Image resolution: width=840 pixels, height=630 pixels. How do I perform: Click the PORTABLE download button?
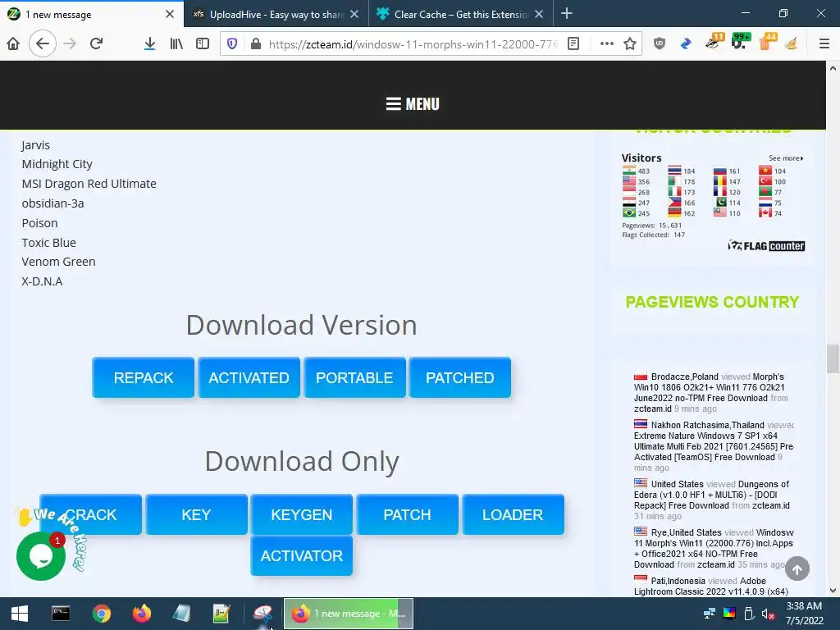click(354, 377)
